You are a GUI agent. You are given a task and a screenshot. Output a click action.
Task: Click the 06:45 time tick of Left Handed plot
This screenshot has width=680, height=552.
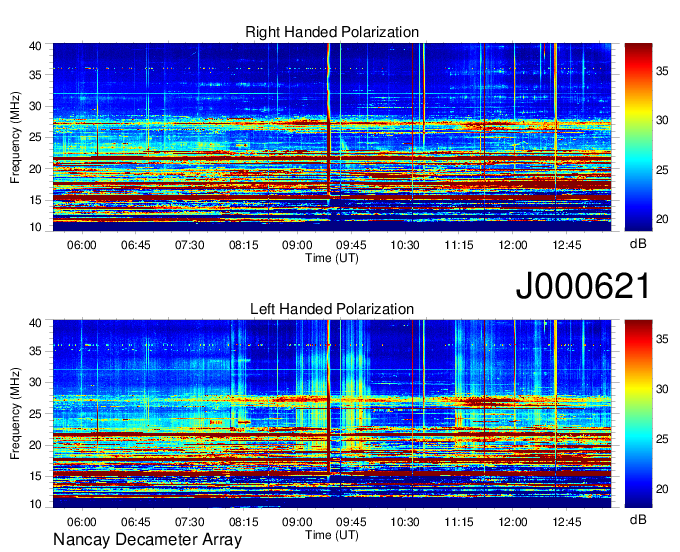tap(136, 522)
